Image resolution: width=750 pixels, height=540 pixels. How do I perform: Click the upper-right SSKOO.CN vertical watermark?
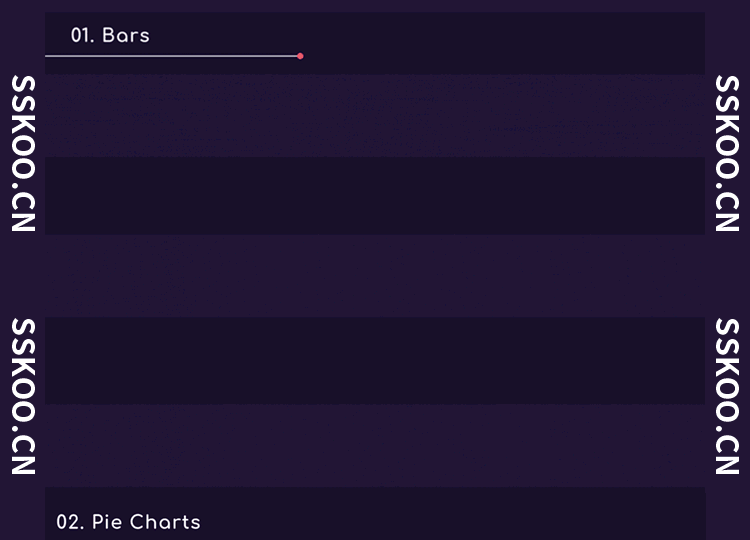click(727, 153)
